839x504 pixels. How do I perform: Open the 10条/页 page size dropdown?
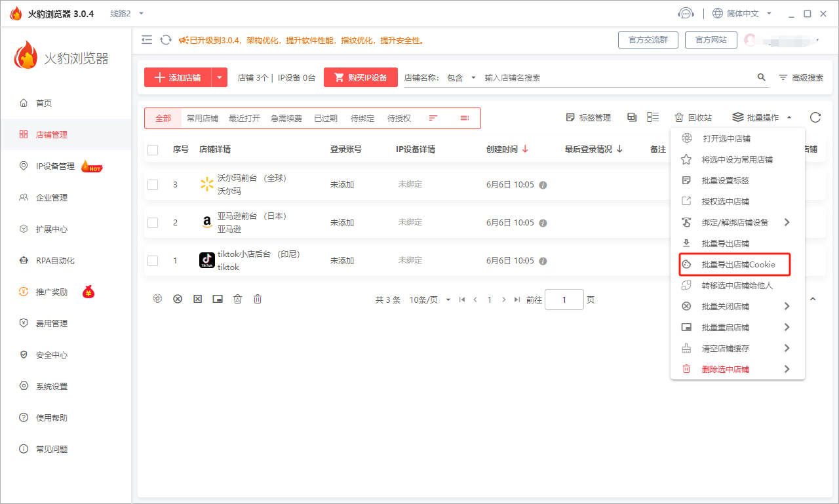tap(430, 300)
